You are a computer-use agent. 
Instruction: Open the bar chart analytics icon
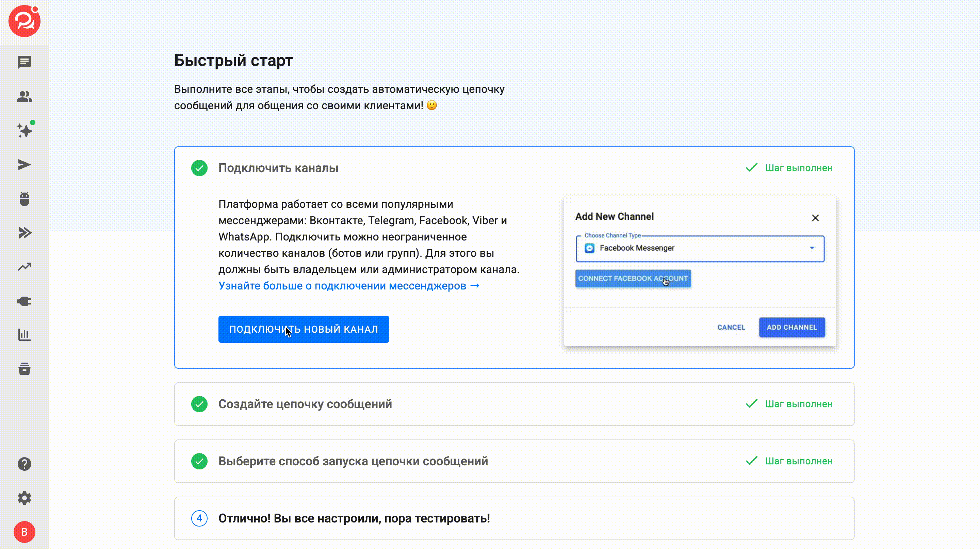(24, 335)
